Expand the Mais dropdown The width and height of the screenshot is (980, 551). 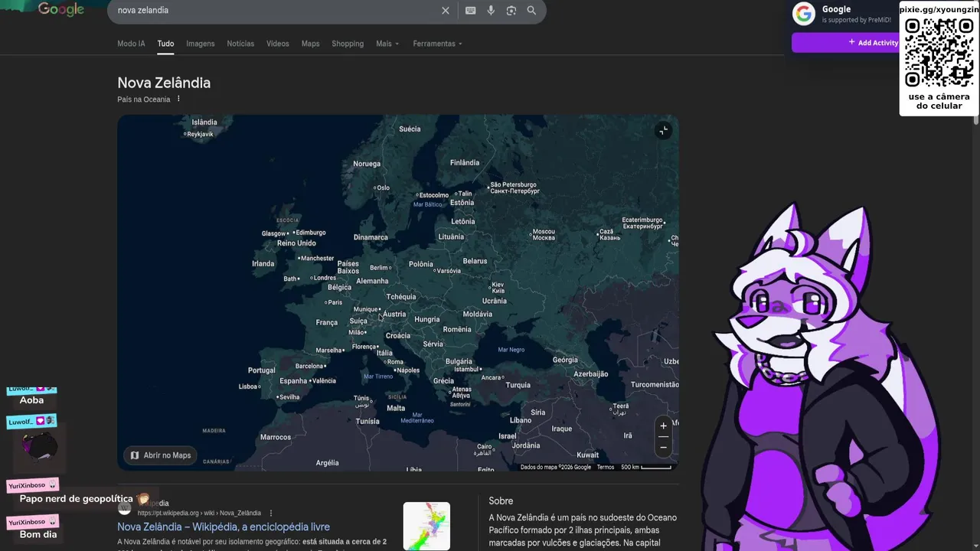click(387, 44)
